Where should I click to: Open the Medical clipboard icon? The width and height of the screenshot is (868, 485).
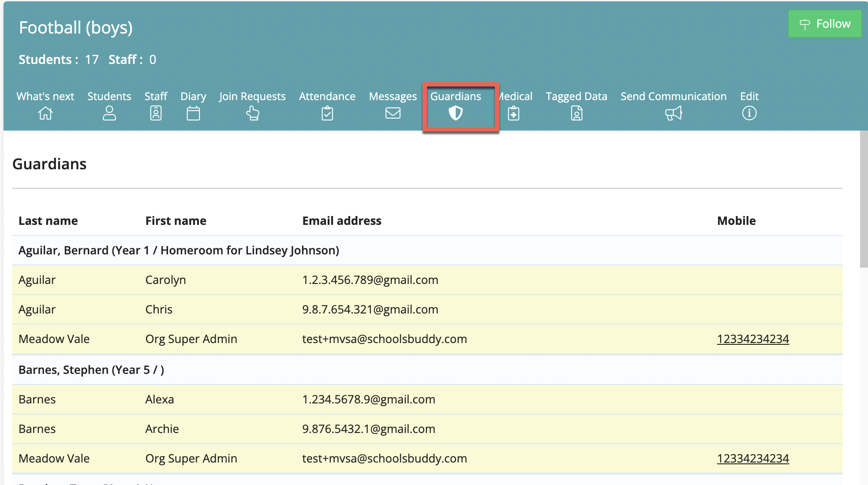(513, 113)
